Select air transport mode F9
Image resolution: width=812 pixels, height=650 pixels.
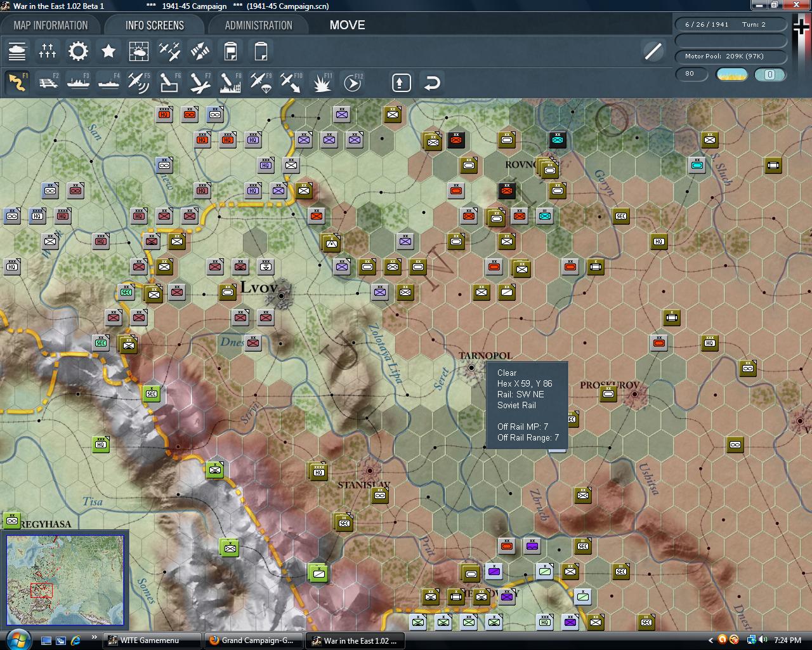coord(261,83)
